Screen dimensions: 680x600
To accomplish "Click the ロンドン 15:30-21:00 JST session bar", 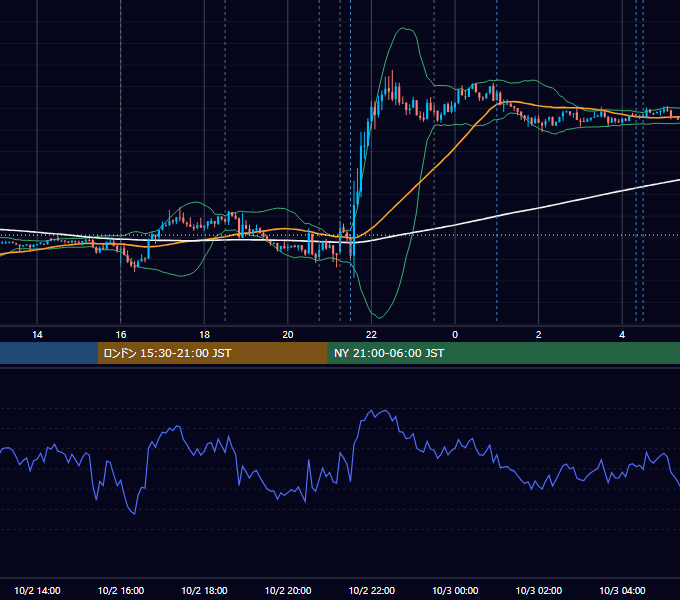I will (212, 353).
